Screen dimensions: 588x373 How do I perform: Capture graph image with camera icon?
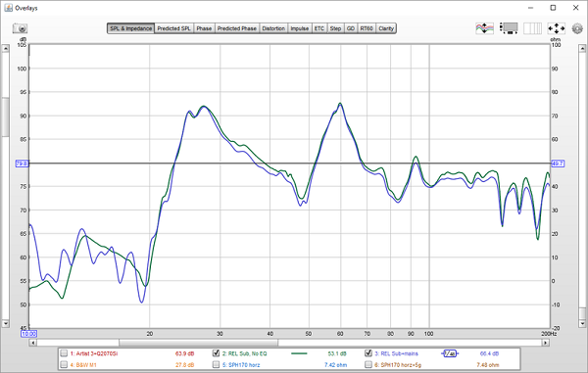pyautogui.click(x=20, y=28)
